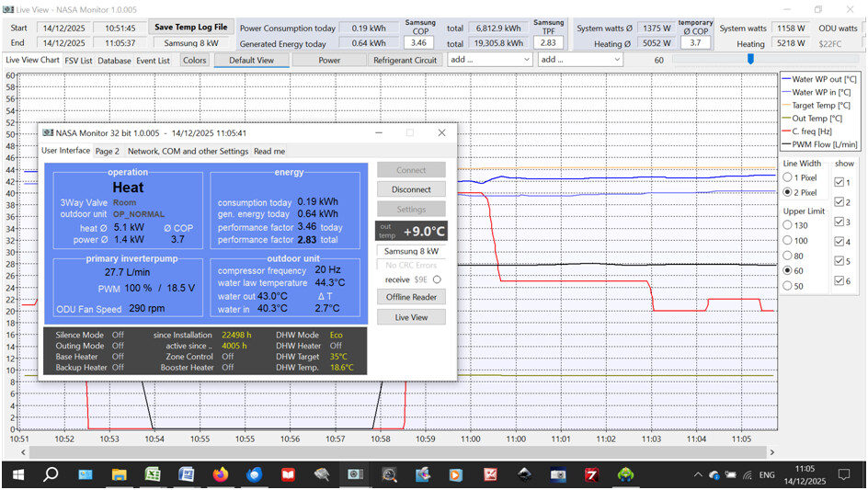Click Save Temp Log File button
The width and height of the screenshot is (868, 490).
click(x=190, y=28)
